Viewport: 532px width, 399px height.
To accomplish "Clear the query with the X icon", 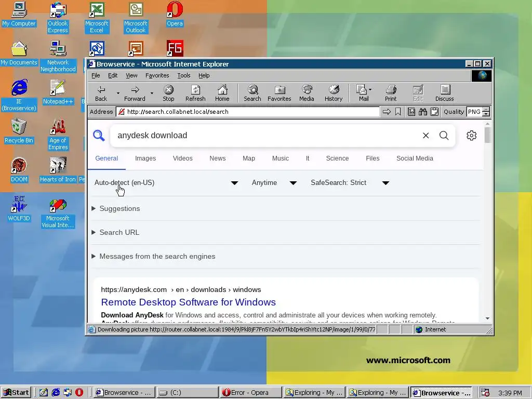I will coord(426,136).
